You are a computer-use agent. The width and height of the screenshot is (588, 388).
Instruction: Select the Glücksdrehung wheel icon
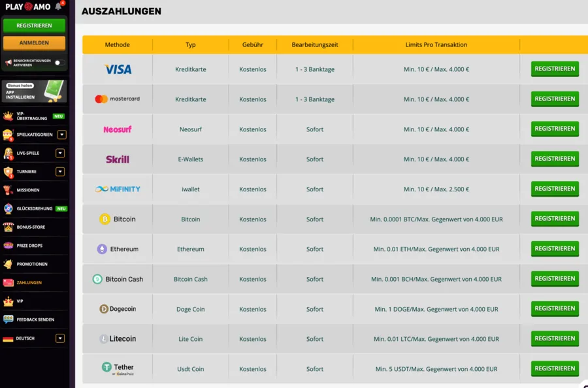click(x=8, y=208)
